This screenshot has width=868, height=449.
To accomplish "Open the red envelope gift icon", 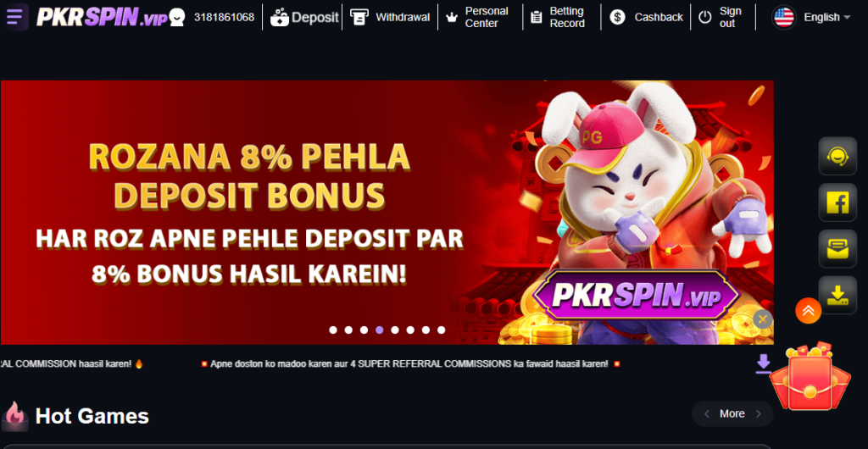I will 810,378.
